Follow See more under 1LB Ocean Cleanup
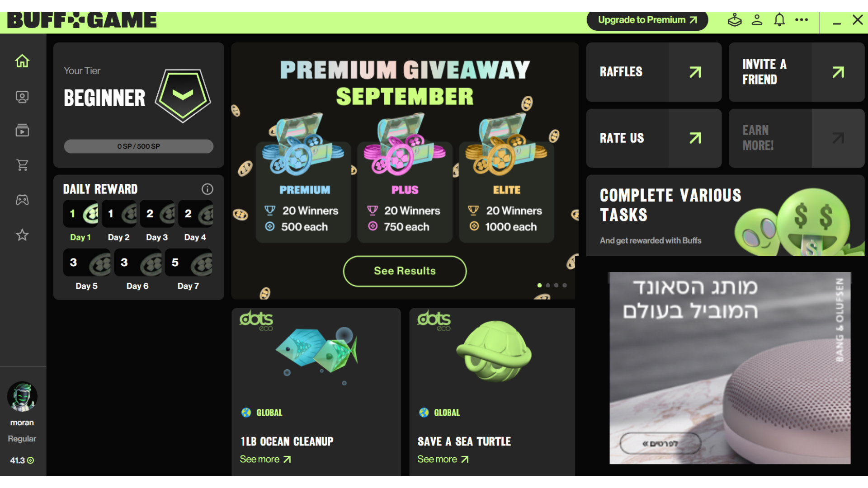The image size is (868, 488). coord(265,460)
